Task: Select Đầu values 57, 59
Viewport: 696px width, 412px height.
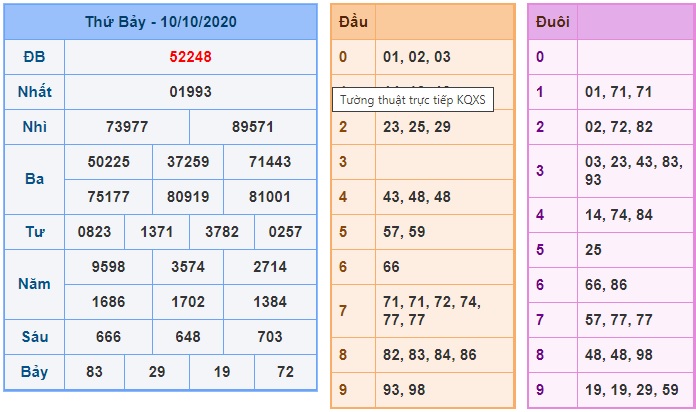Action: tap(404, 232)
